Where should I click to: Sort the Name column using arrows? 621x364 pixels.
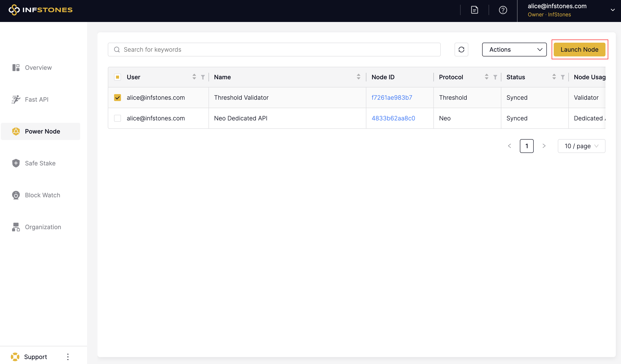[358, 77]
